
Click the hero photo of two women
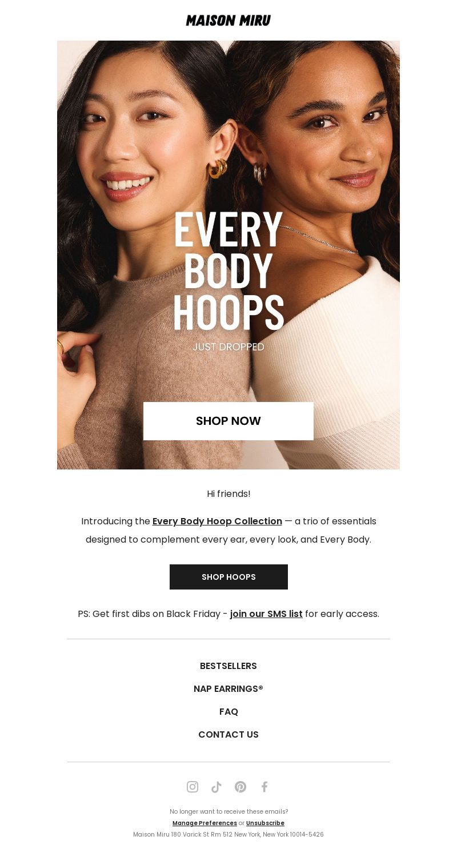point(228,255)
